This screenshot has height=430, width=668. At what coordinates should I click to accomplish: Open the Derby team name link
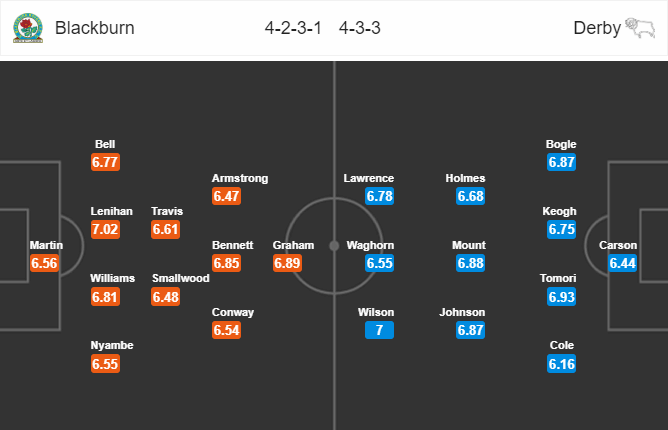(597, 28)
